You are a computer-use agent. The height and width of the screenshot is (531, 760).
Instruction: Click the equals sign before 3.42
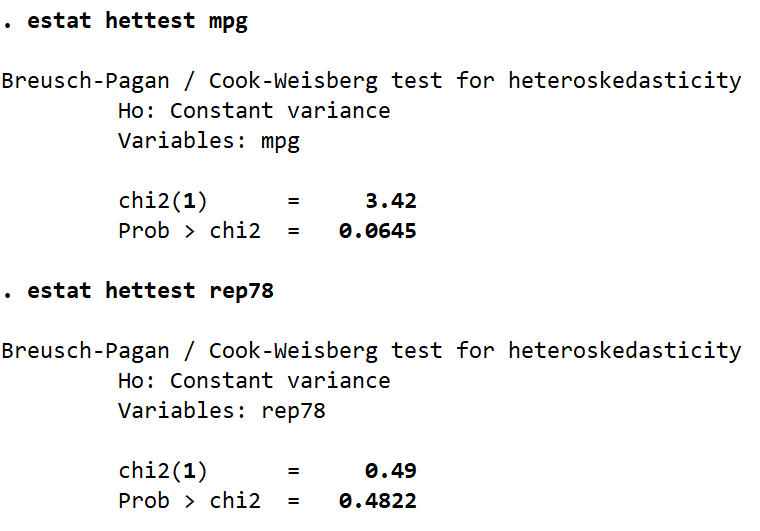click(x=293, y=201)
